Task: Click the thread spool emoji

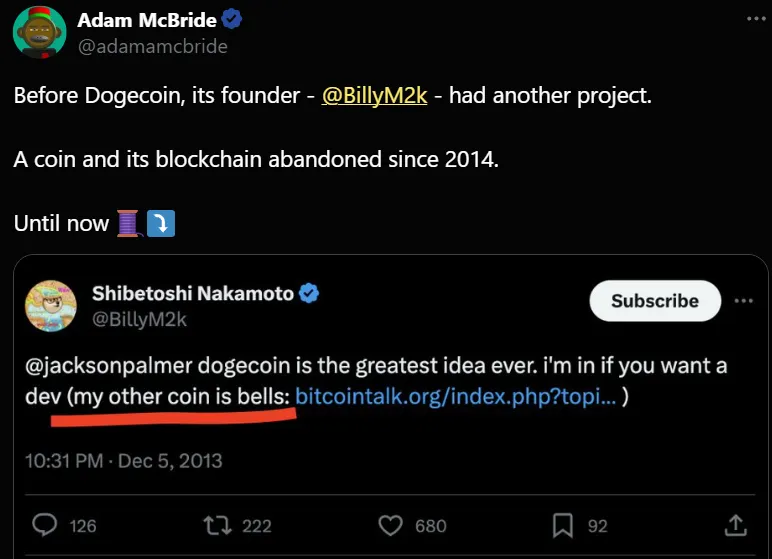Action: click(x=128, y=224)
